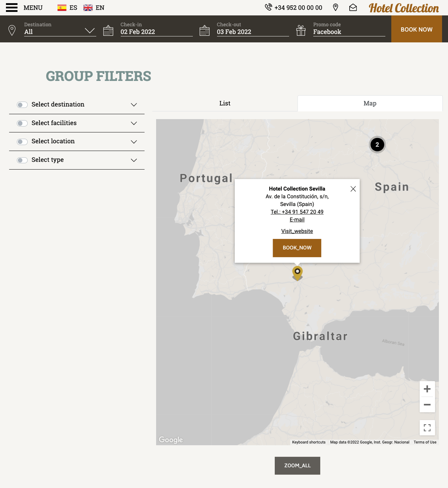Open Keyboard shortcuts on the map
This screenshot has width=448, height=488.
[x=309, y=442]
